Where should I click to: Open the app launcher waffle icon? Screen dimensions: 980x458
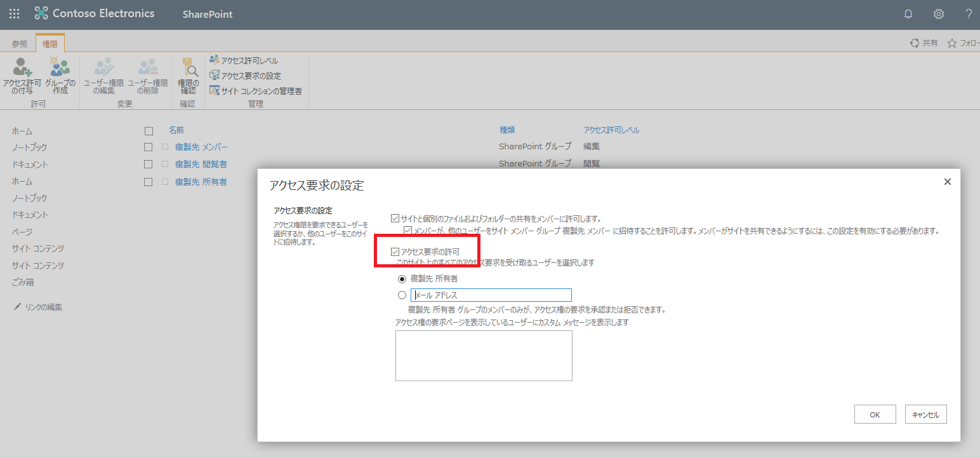click(x=13, y=13)
